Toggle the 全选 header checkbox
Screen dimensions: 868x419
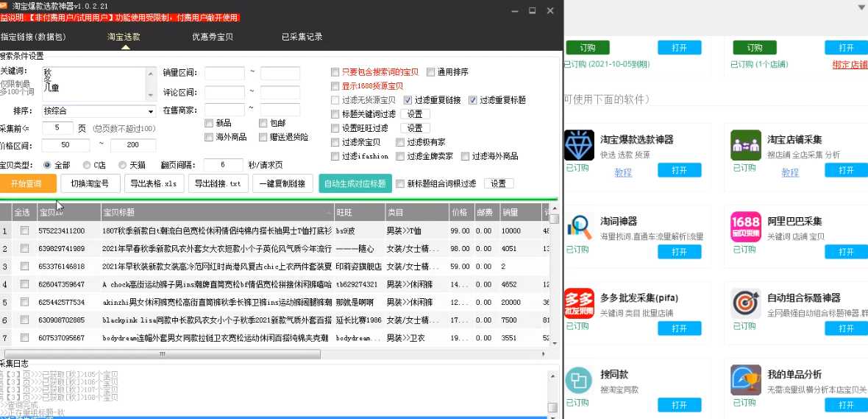[x=22, y=212]
